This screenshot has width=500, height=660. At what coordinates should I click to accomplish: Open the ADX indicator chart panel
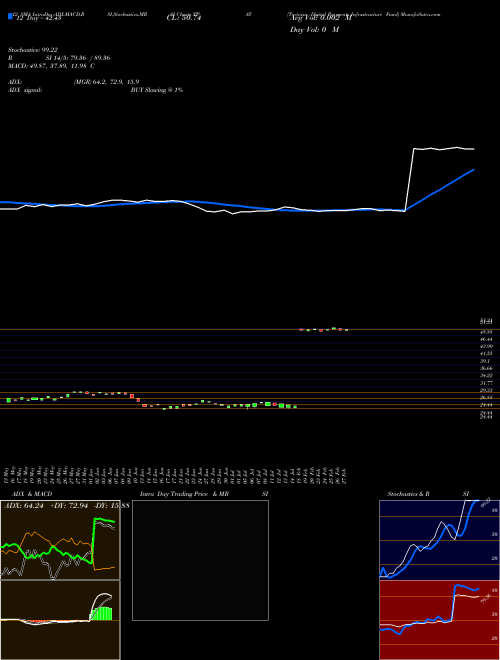click(x=60, y=540)
